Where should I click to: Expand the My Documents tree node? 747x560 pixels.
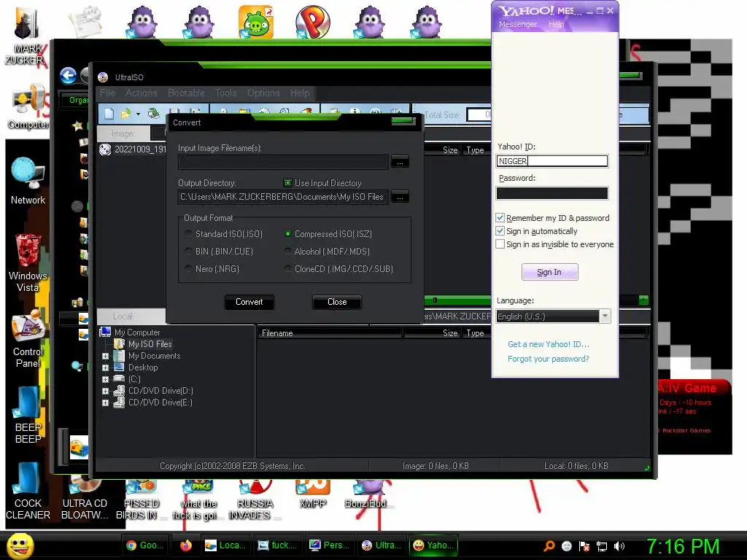tap(105, 356)
